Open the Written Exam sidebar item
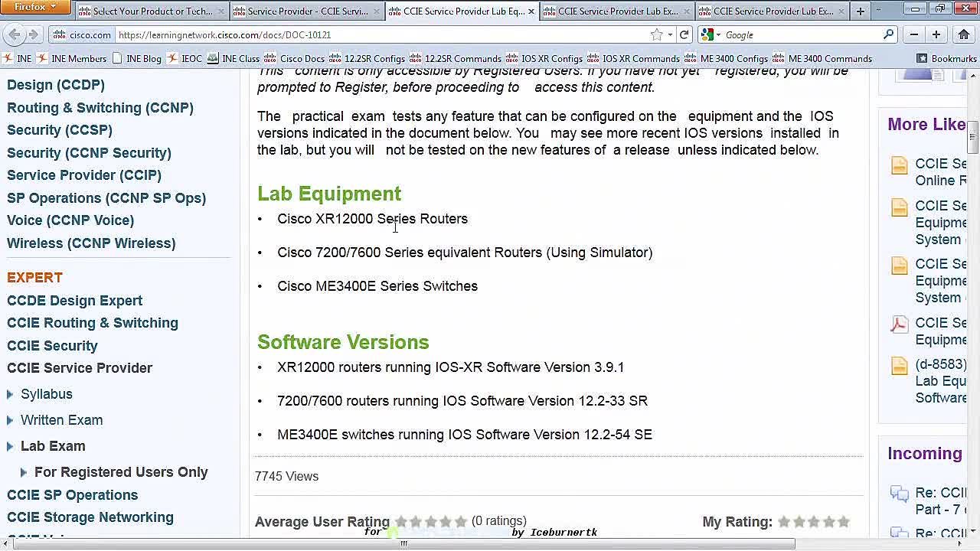Image resolution: width=980 pixels, height=551 pixels. [61, 420]
